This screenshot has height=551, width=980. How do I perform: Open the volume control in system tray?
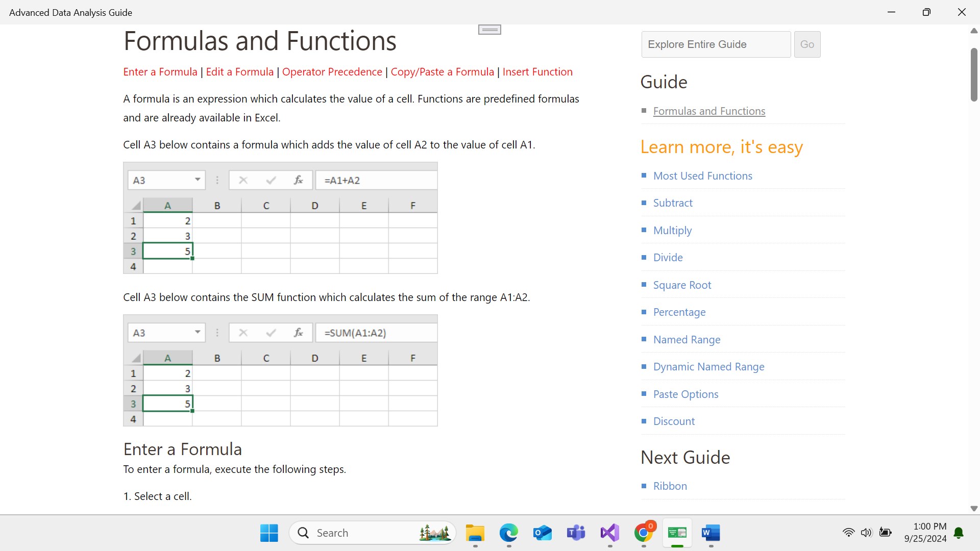point(866,533)
